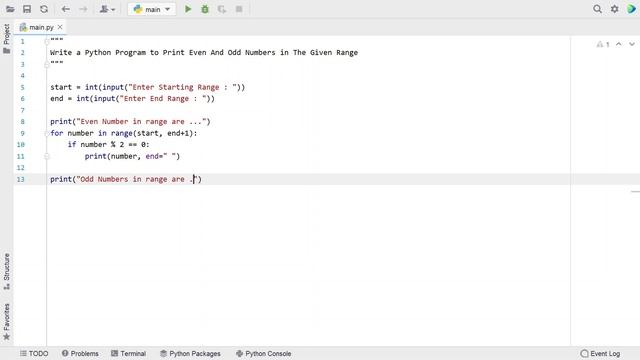The width and height of the screenshot is (640, 360).
Task: Start debugging with the bug icon
Action: pos(205,9)
